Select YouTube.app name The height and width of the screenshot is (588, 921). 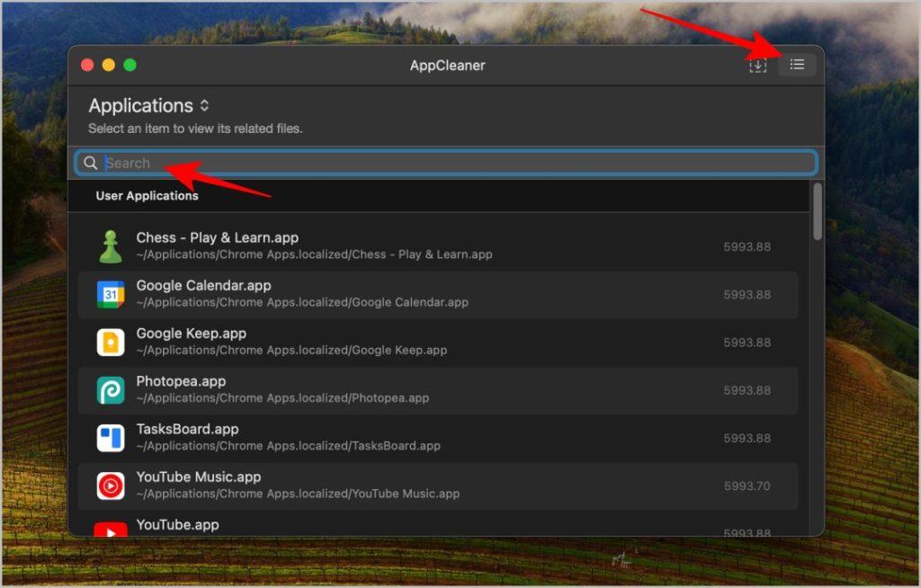pyautogui.click(x=177, y=524)
